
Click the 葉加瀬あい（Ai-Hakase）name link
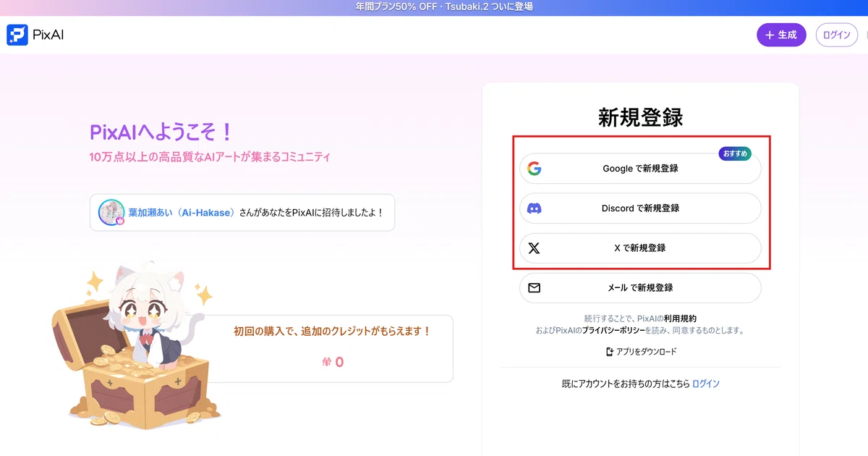click(x=182, y=213)
